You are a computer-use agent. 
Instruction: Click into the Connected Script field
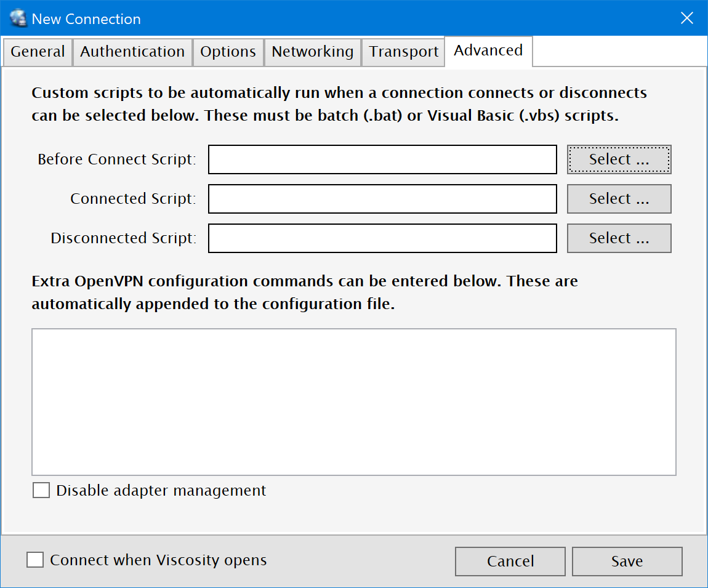tap(382, 199)
